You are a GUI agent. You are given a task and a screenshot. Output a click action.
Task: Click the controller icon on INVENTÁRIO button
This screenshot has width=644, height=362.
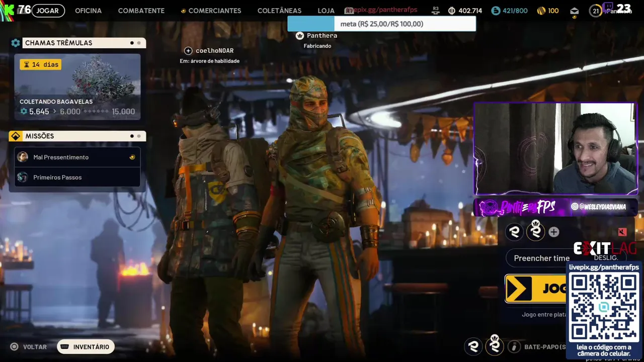coord(65,346)
